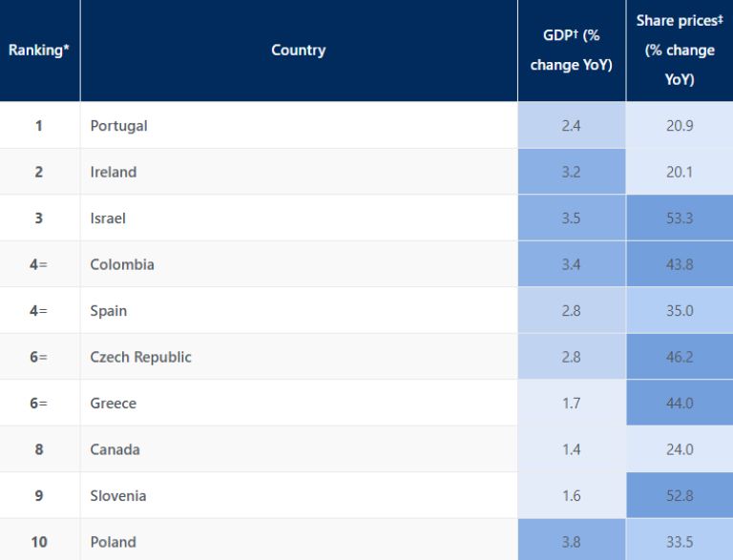Click Israel's share price value 53.3
Screen dimensions: 733x560
[680, 218]
